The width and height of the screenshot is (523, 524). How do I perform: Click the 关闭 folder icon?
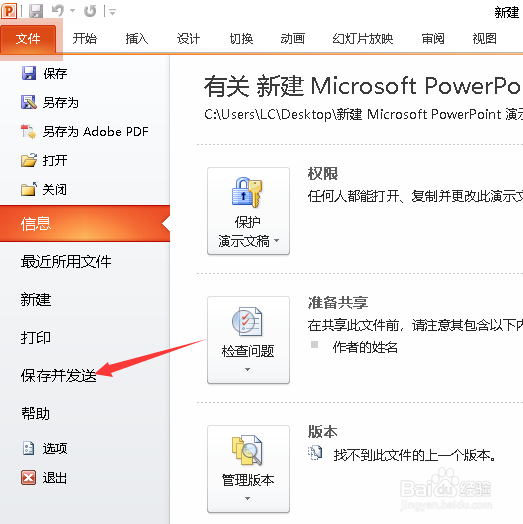click(x=29, y=189)
